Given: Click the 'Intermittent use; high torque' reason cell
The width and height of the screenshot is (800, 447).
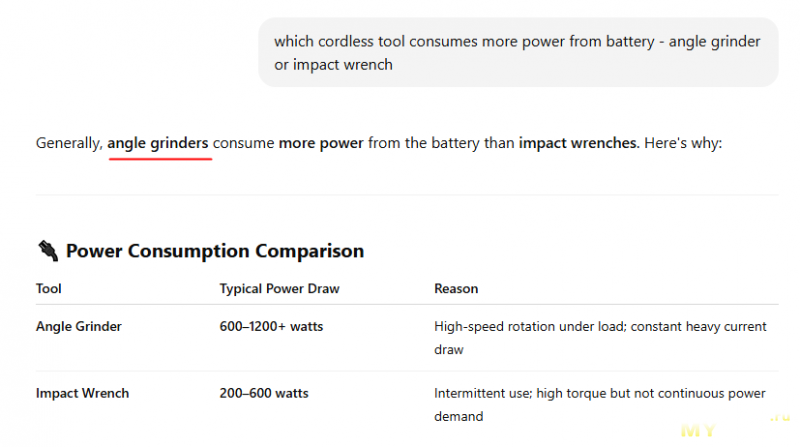Looking at the screenshot, I should pyautogui.click(x=599, y=405).
